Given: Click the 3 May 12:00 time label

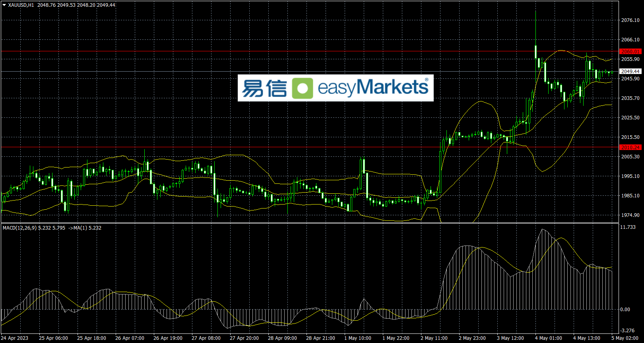Looking at the screenshot, I should tap(510, 338).
